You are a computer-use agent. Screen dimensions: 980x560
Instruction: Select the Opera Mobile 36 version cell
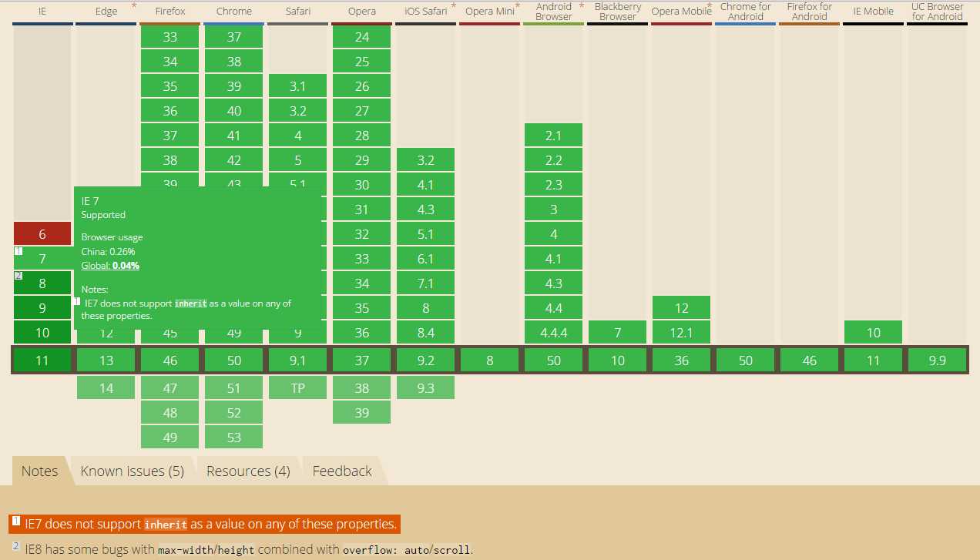[682, 360]
